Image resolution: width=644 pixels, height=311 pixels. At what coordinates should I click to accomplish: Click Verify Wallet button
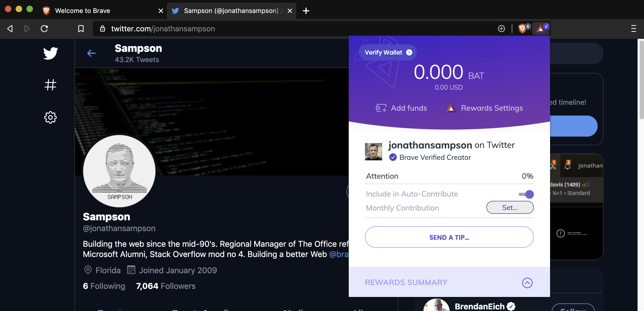click(x=388, y=52)
